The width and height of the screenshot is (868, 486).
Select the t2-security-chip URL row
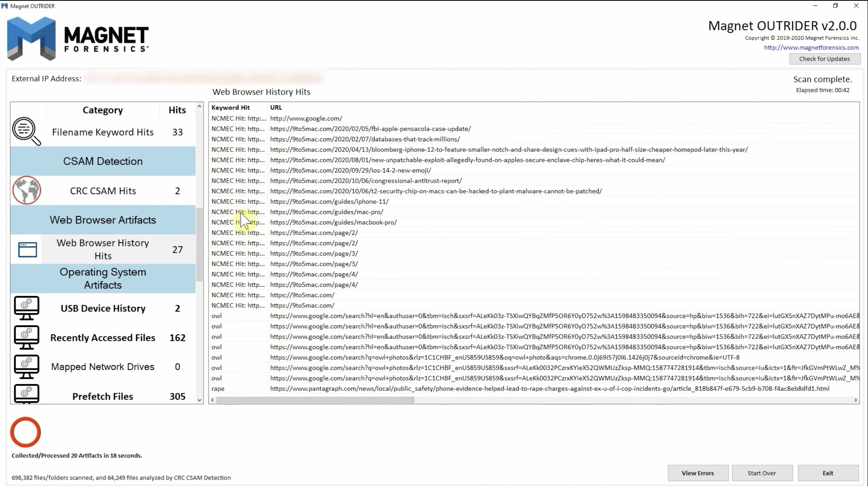(x=534, y=191)
